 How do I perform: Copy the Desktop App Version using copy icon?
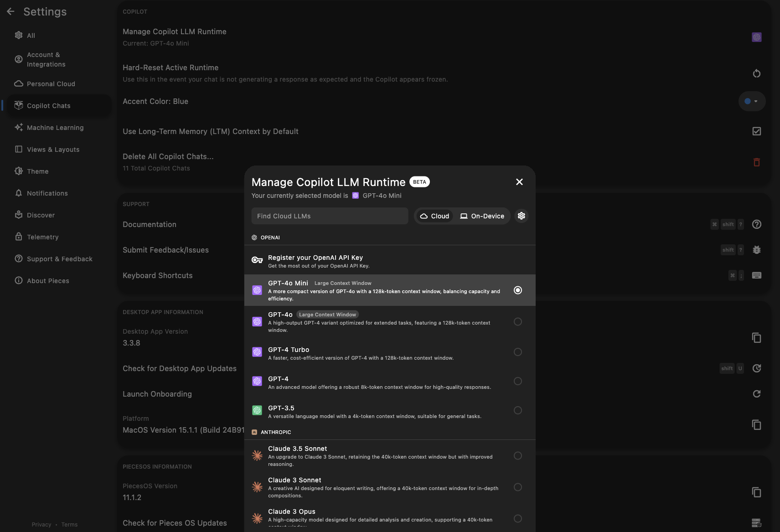(x=756, y=337)
